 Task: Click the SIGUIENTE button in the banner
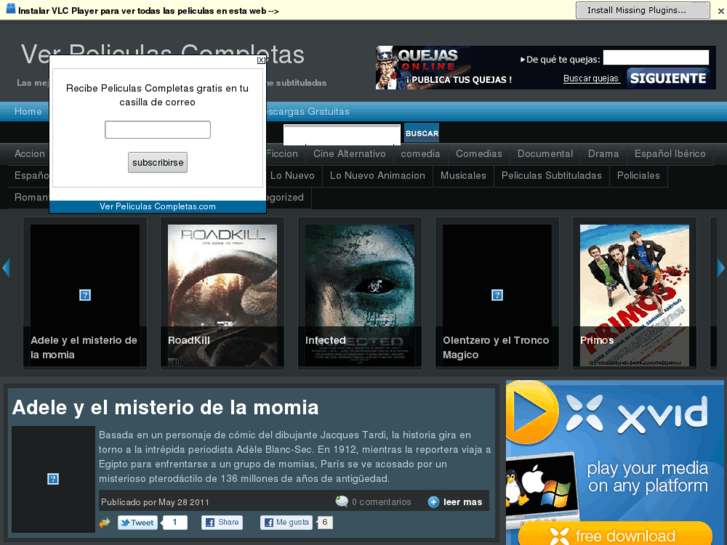[x=668, y=78]
